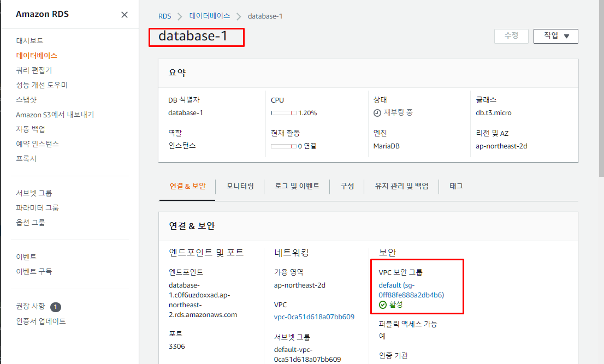Open Amazon S3에서 내보내기
Image resolution: width=604 pixels, height=364 pixels.
55,115
